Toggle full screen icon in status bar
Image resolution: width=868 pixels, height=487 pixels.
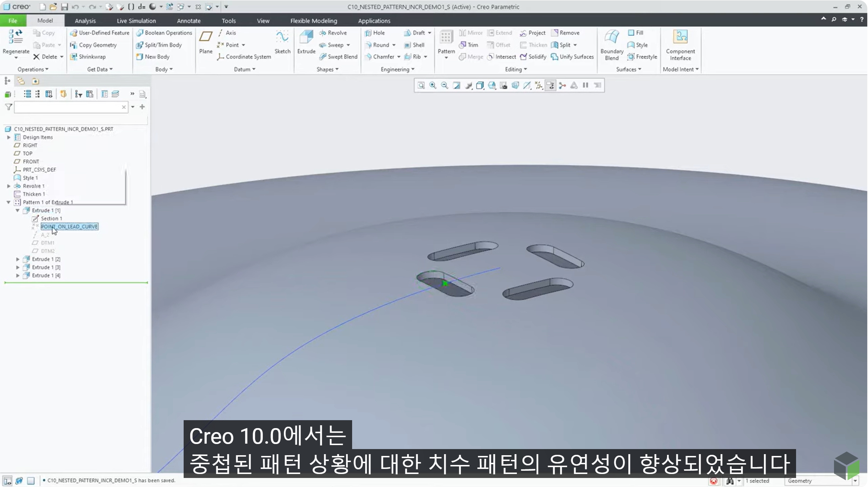[31, 481]
